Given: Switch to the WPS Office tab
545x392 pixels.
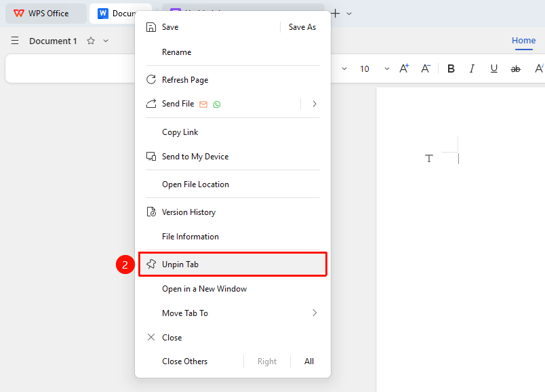Looking at the screenshot, I should [46, 14].
